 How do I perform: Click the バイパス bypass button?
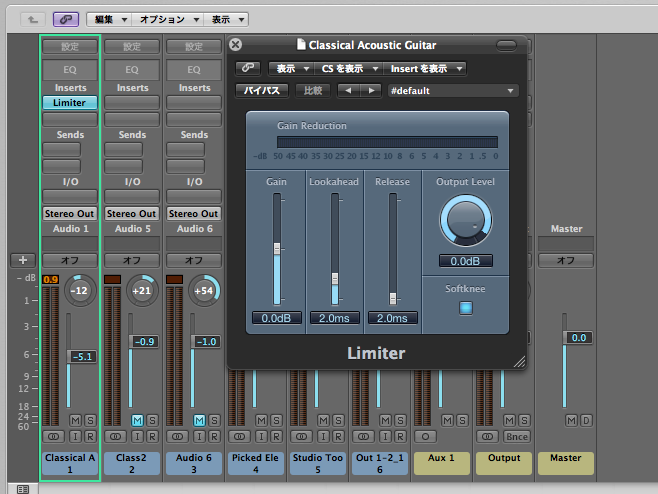[x=262, y=91]
